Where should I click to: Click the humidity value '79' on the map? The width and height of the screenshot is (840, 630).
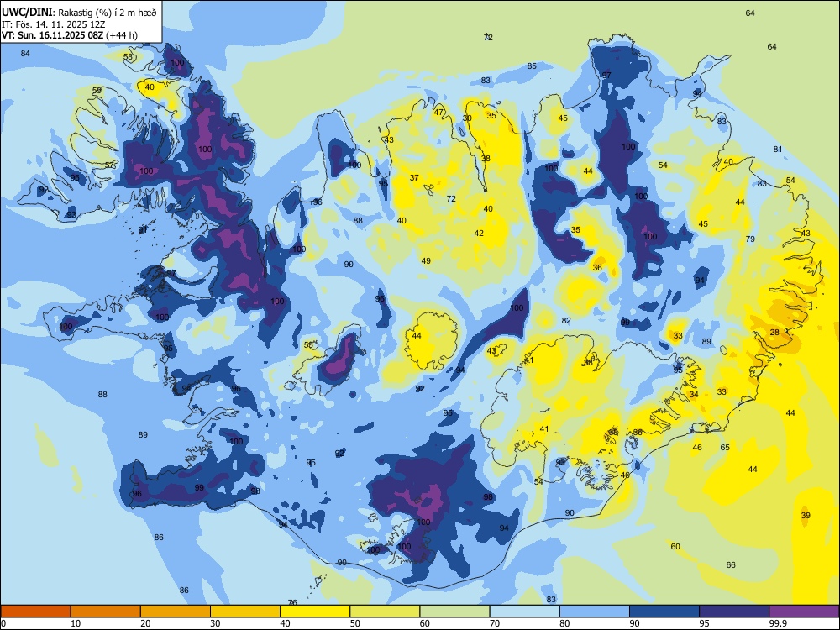coord(750,239)
